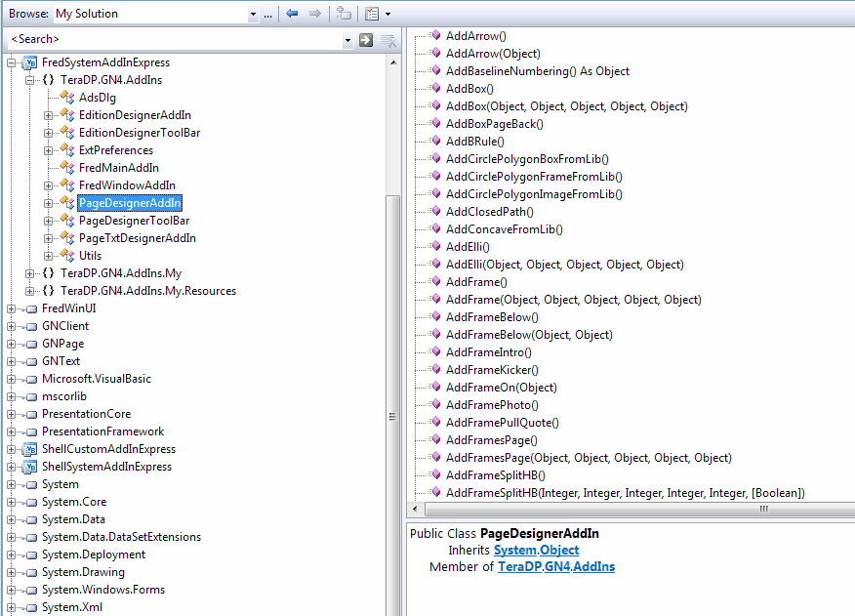
Task: Select the FredWindowAddIn class
Action: [x=127, y=185]
